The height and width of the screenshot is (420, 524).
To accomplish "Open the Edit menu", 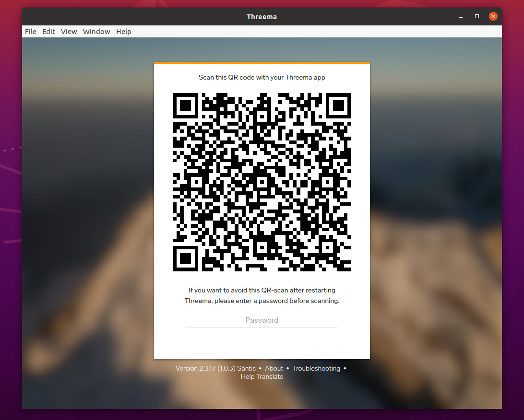I will [48, 31].
